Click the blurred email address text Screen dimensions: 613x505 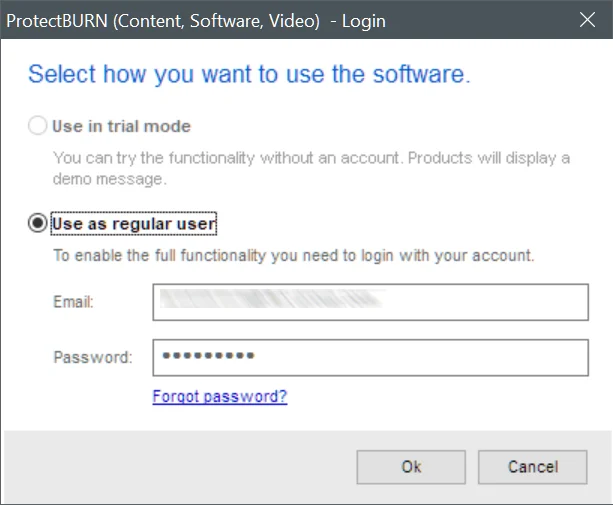[x=270, y=301]
